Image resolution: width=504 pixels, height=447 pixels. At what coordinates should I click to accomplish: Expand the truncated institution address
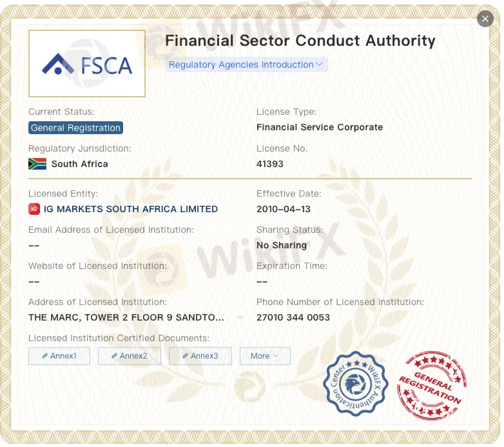(x=240, y=317)
